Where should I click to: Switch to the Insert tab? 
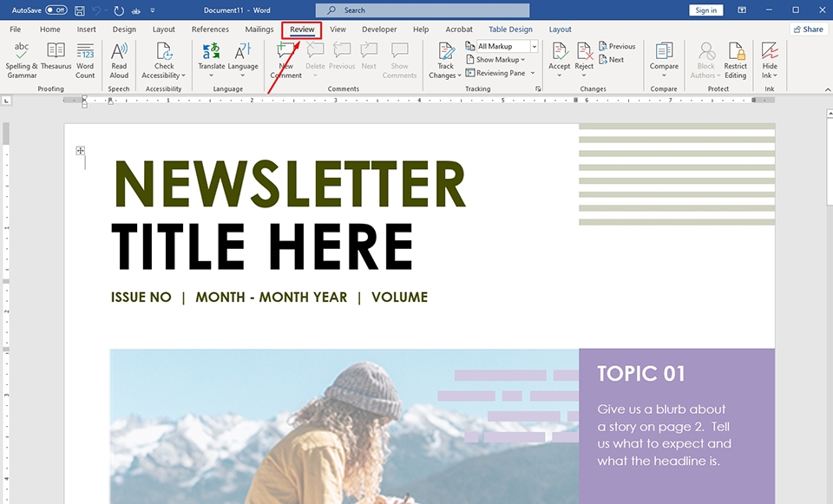[86, 29]
